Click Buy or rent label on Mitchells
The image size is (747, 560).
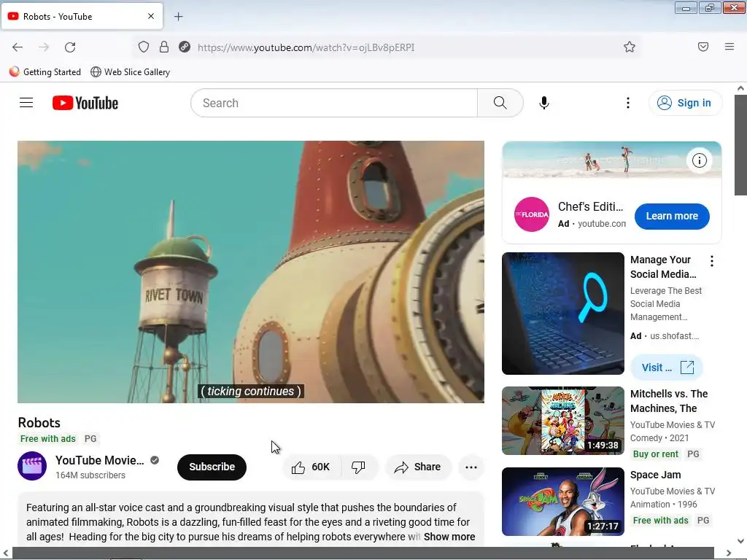pos(656,454)
